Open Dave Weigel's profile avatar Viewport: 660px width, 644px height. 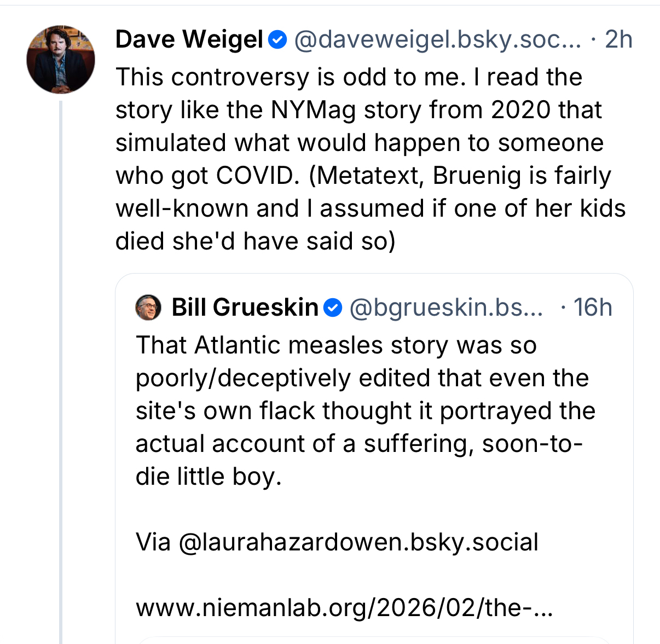(x=60, y=59)
